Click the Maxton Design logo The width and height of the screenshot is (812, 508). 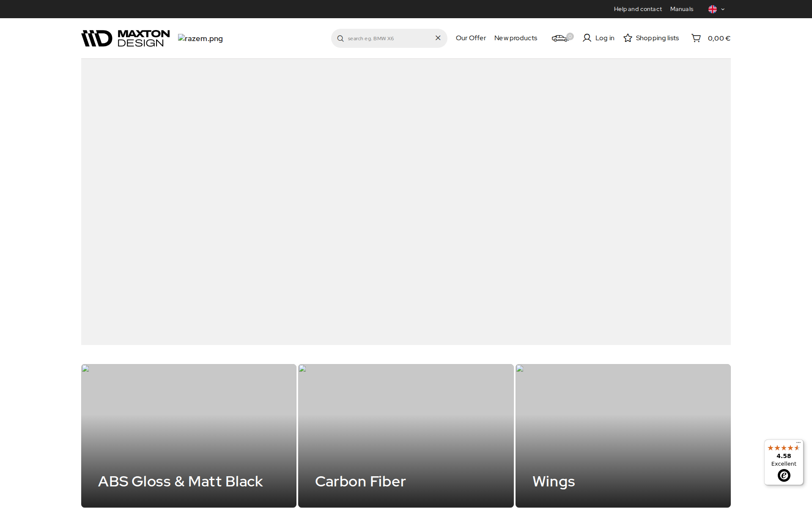click(126, 38)
